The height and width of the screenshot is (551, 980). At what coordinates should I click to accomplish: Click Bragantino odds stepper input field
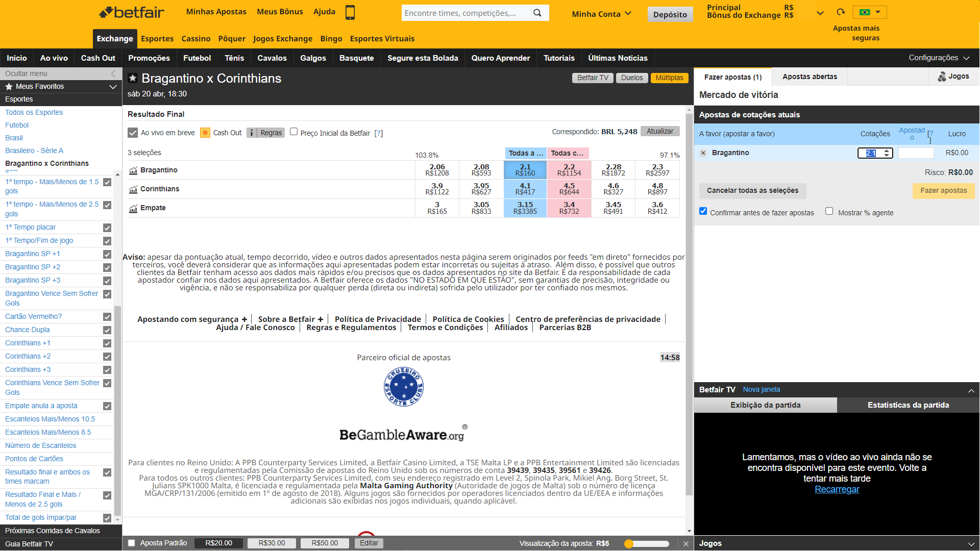coord(871,153)
